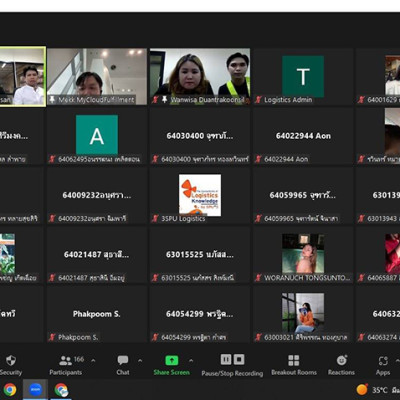
Task: Open Google Chrome from the taskbar
Action: 10,390
